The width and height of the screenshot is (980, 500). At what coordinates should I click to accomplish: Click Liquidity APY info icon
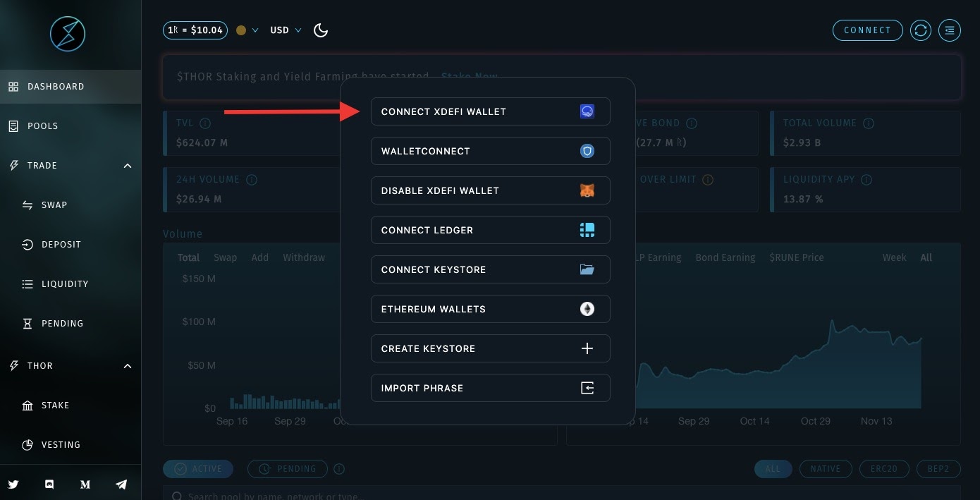click(x=866, y=180)
